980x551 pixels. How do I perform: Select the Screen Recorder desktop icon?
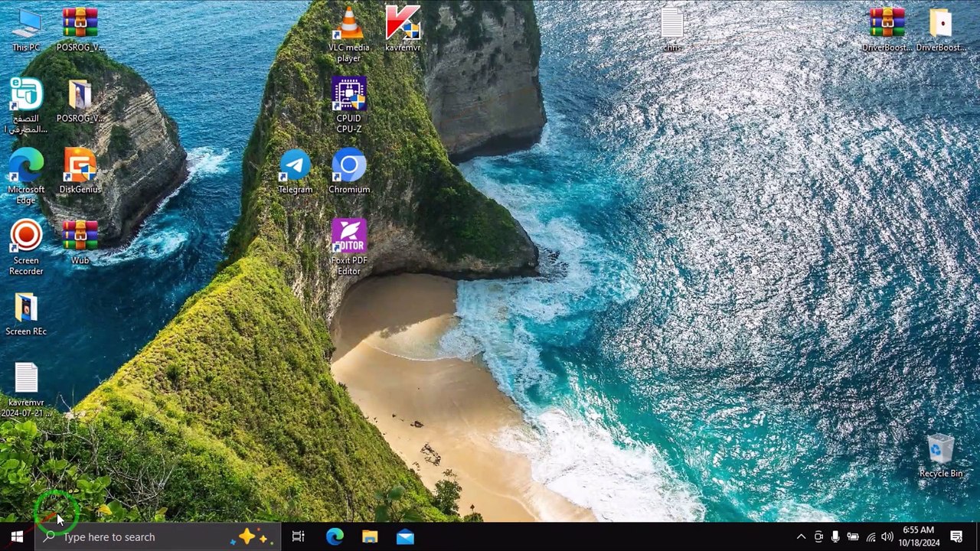[x=26, y=247]
